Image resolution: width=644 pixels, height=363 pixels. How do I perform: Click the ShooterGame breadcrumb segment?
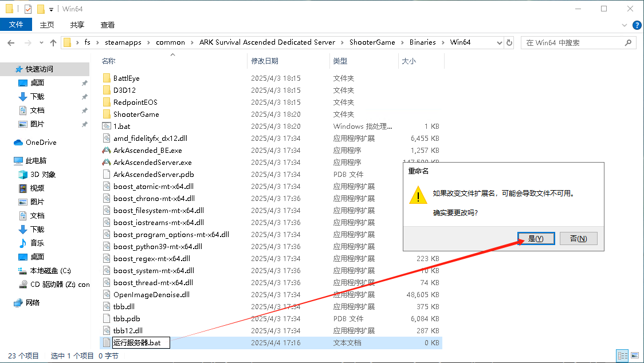(372, 42)
